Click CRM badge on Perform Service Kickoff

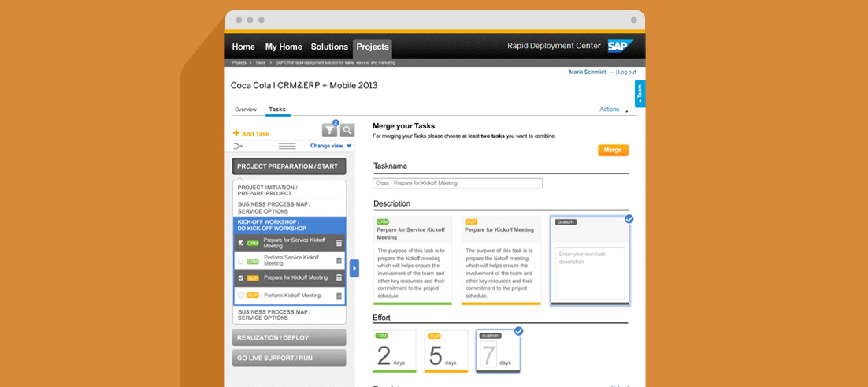253,261
